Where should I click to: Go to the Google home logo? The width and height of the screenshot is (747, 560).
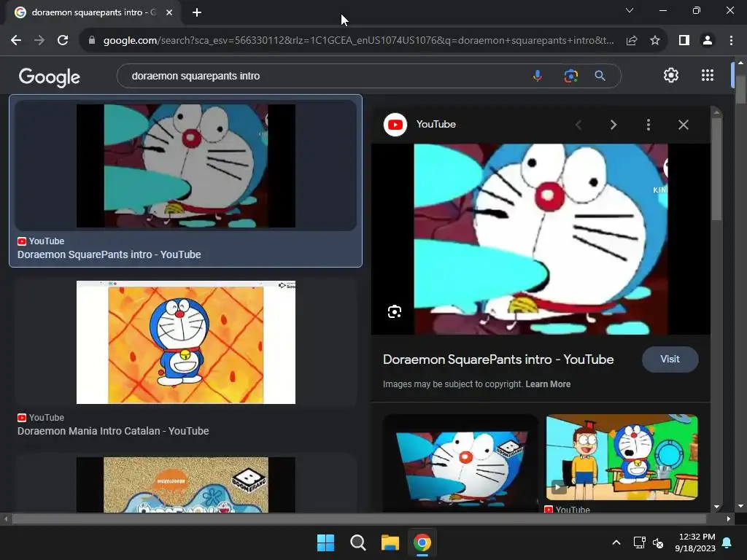pyautogui.click(x=50, y=77)
